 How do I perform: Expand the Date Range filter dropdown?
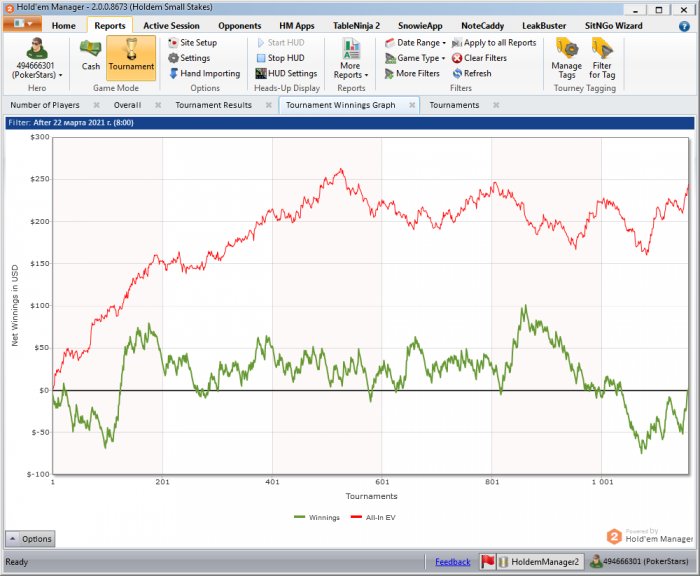pyautogui.click(x=415, y=43)
